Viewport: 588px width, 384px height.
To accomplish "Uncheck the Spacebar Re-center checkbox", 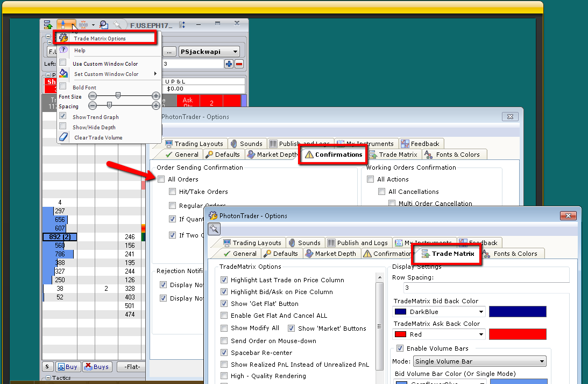I will click(224, 352).
